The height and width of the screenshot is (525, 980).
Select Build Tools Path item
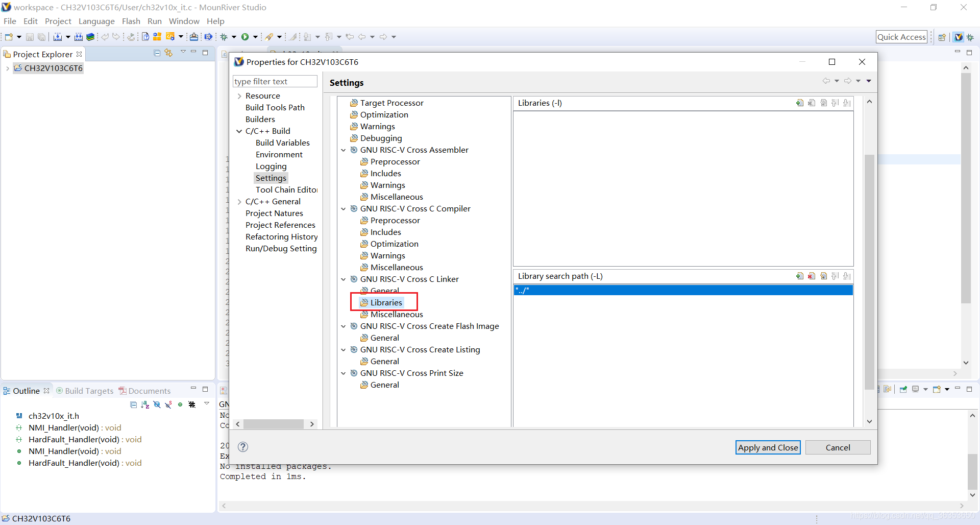point(275,107)
